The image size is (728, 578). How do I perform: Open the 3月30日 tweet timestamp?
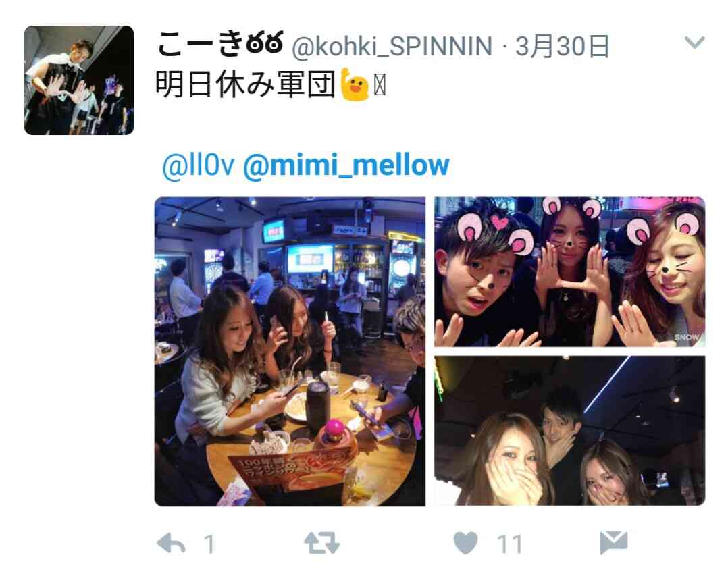(563, 47)
